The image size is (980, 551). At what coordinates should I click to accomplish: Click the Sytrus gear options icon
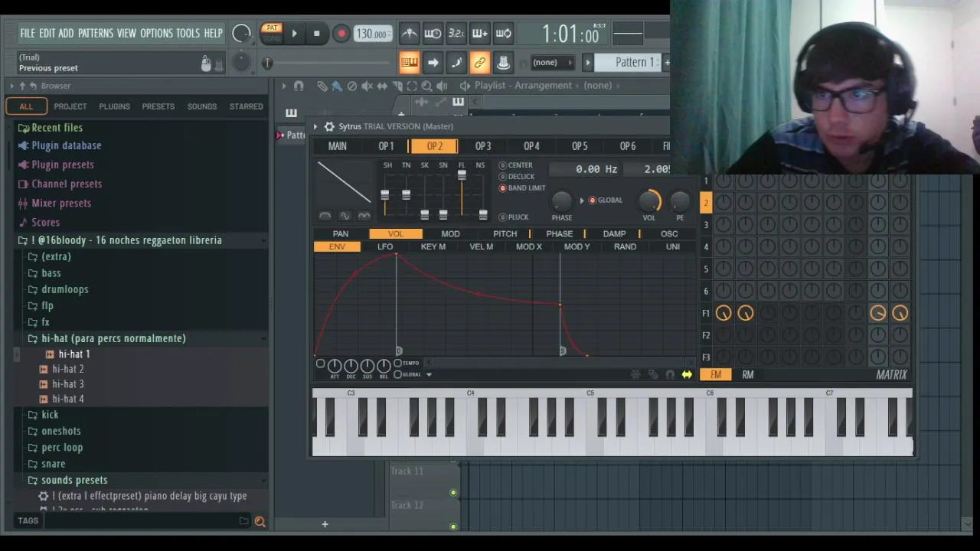329,126
